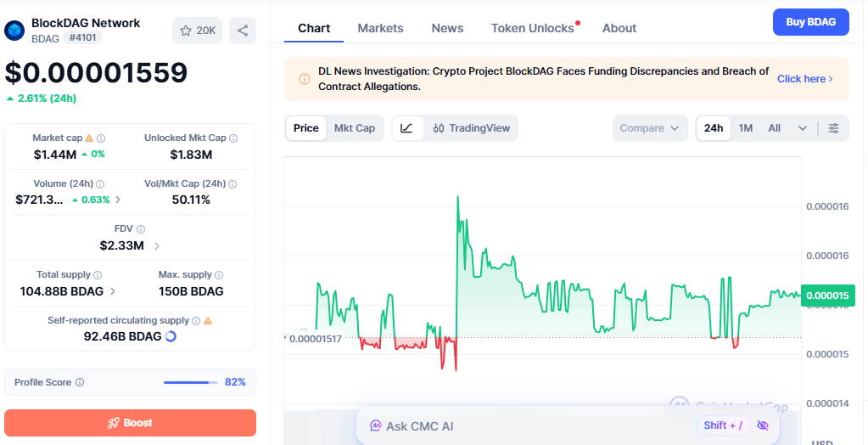Open the News tab
This screenshot has height=445, width=868.
coord(447,28)
